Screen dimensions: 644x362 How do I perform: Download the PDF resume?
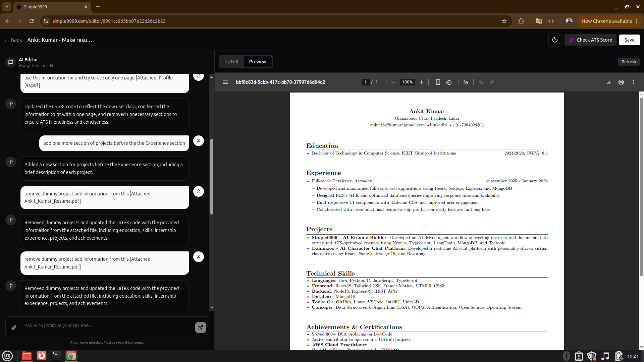coord(609,82)
